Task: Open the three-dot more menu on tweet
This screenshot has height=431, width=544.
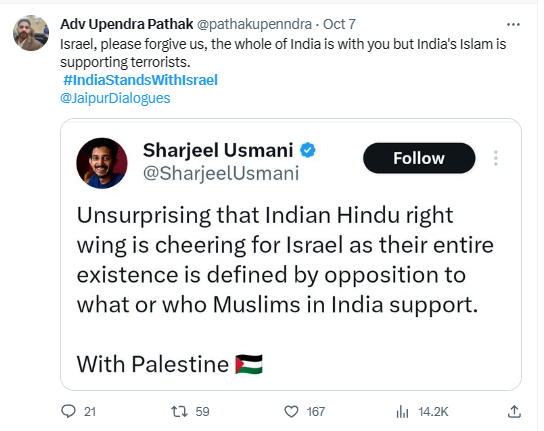Action: [513, 25]
